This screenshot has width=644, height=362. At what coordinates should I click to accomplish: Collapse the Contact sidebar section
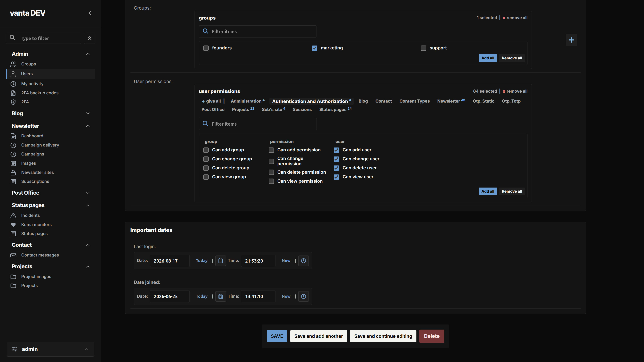pos(88,245)
